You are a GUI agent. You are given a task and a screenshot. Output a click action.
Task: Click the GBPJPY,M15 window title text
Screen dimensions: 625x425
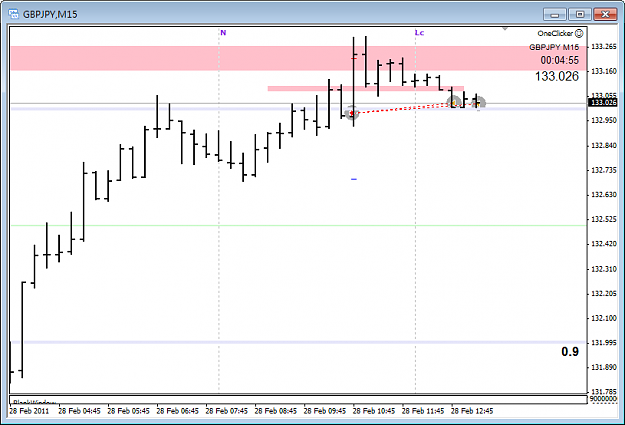click(50, 14)
